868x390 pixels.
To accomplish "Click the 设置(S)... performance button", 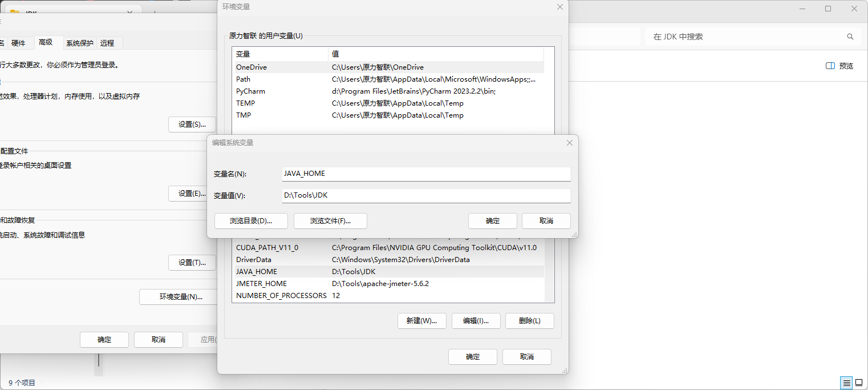I will click(x=192, y=124).
